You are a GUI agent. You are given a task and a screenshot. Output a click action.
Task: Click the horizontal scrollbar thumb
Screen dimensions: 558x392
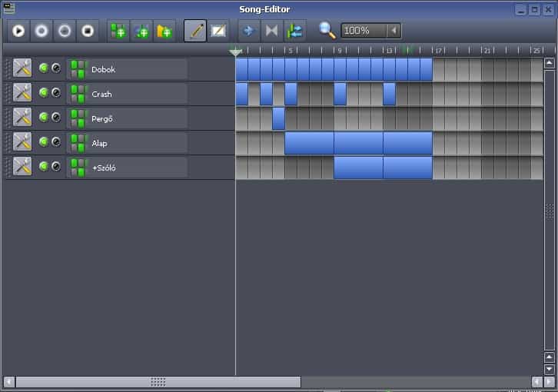click(158, 382)
